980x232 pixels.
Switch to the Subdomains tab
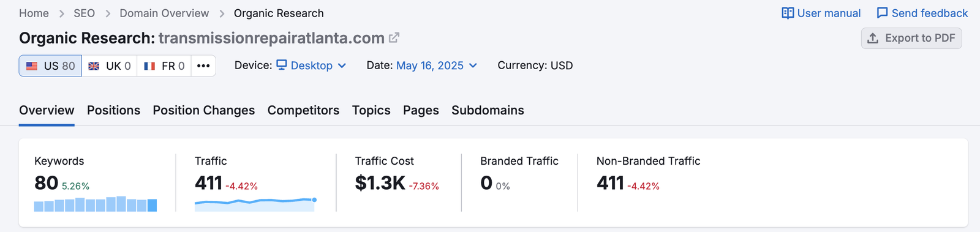pyautogui.click(x=488, y=110)
